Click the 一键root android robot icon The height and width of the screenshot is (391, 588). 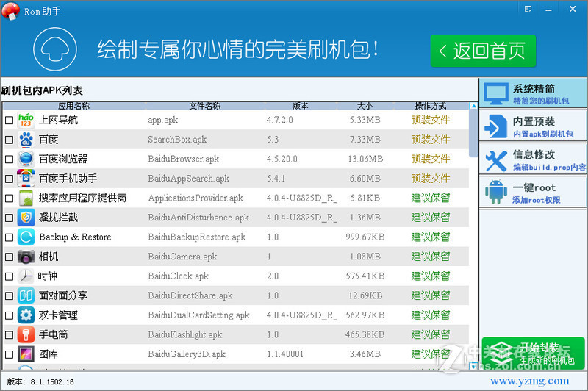click(x=495, y=192)
